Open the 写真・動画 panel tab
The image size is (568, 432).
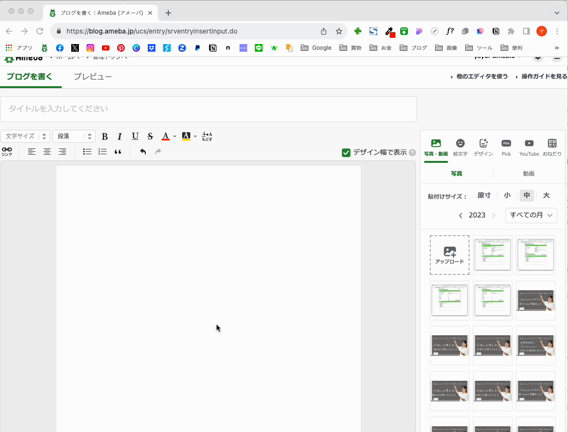[436, 148]
